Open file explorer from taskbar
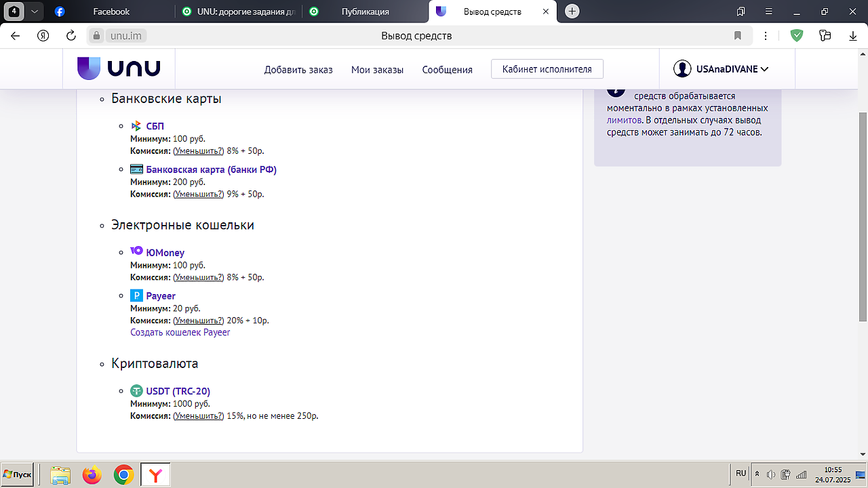The width and height of the screenshot is (868, 488). point(60,475)
